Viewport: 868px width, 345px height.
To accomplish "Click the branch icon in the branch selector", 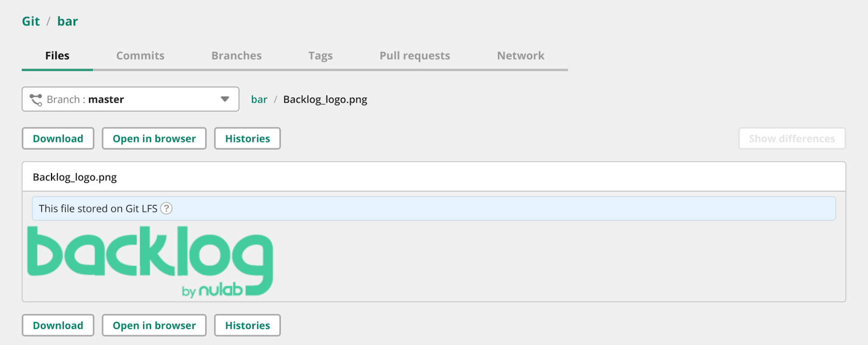I will [x=36, y=100].
